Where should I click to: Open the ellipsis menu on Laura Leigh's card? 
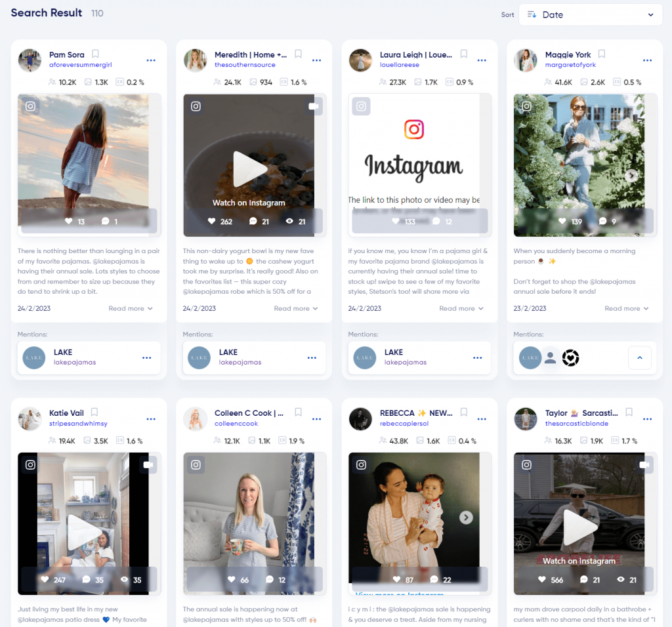tap(482, 60)
